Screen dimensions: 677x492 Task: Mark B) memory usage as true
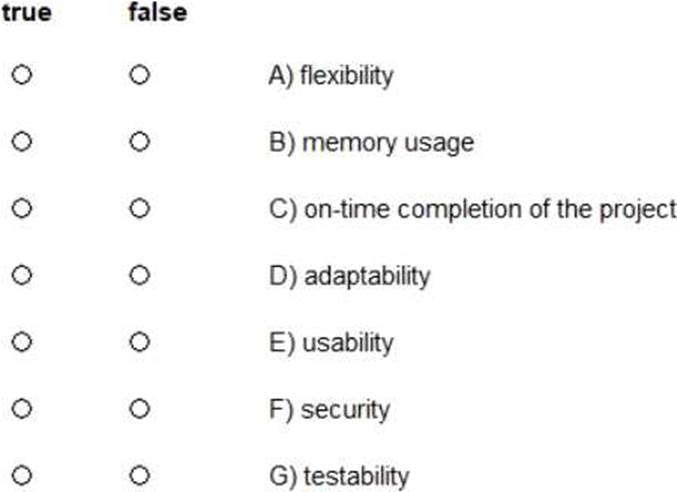point(22,142)
